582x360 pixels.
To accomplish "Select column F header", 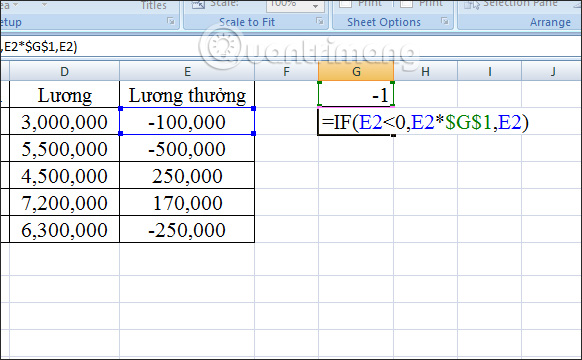I will click(286, 71).
